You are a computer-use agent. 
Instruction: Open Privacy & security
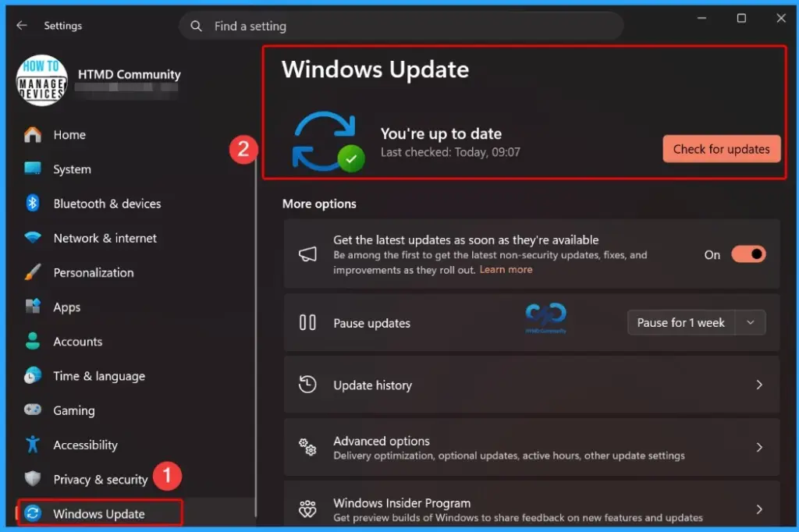pyautogui.click(x=101, y=480)
